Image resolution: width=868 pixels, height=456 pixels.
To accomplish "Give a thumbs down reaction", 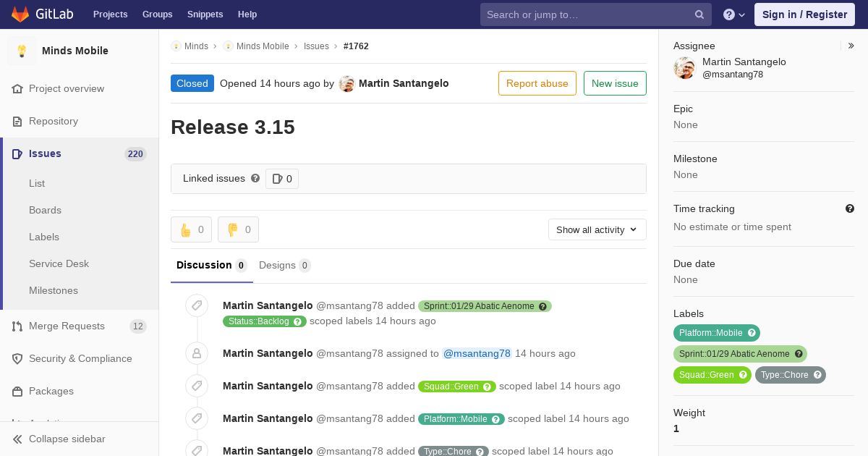I will (x=238, y=229).
